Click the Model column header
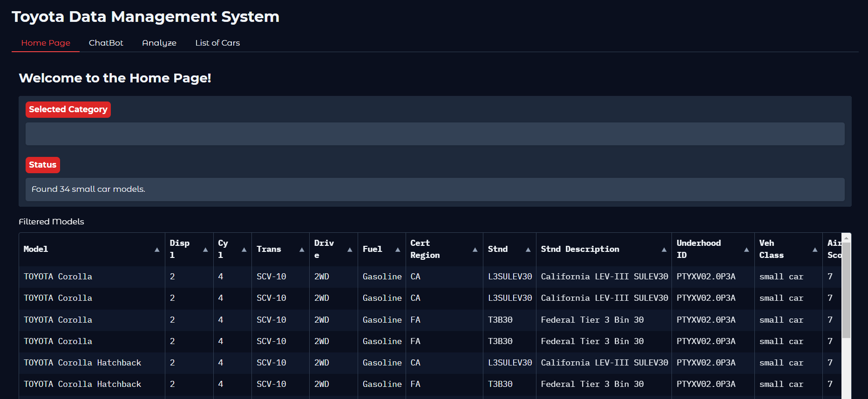868x399 pixels. pos(92,249)
